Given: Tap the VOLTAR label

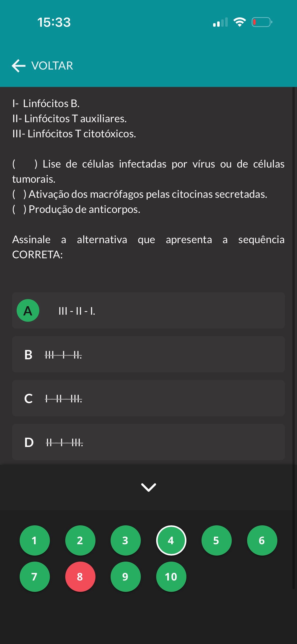Looking at the screenshot, I should pyautogui.click(x=52, y=66).
